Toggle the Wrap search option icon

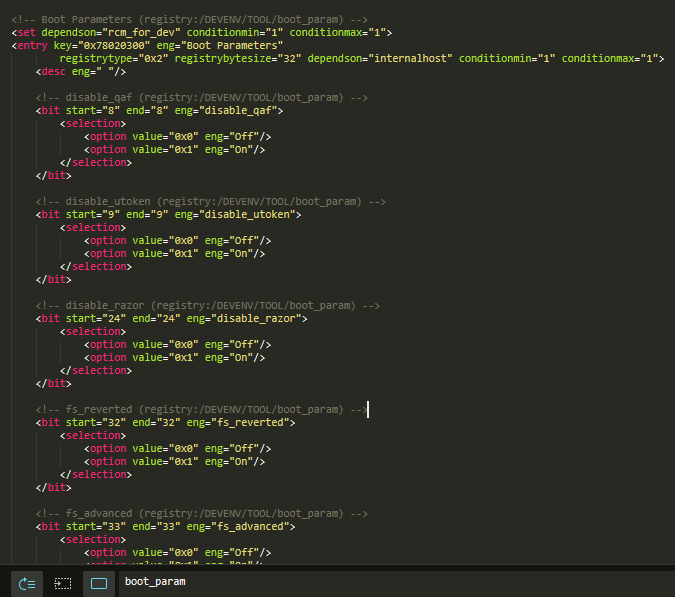[27, 583]
